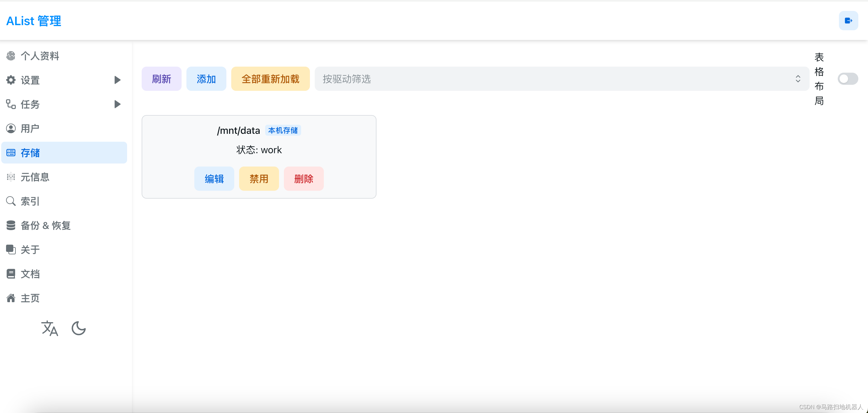This screenshot has width=868, height=413.
Task: Expand the 任务 submenu arrow
Action: [117, 104]
